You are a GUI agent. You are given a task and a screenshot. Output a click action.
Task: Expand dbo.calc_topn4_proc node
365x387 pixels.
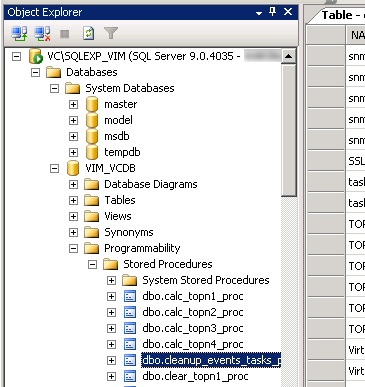pos(111,344)
